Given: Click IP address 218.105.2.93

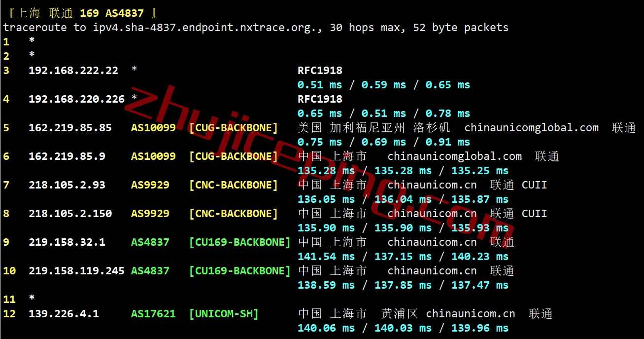Looking at the screenshot, I should point(67,185).
